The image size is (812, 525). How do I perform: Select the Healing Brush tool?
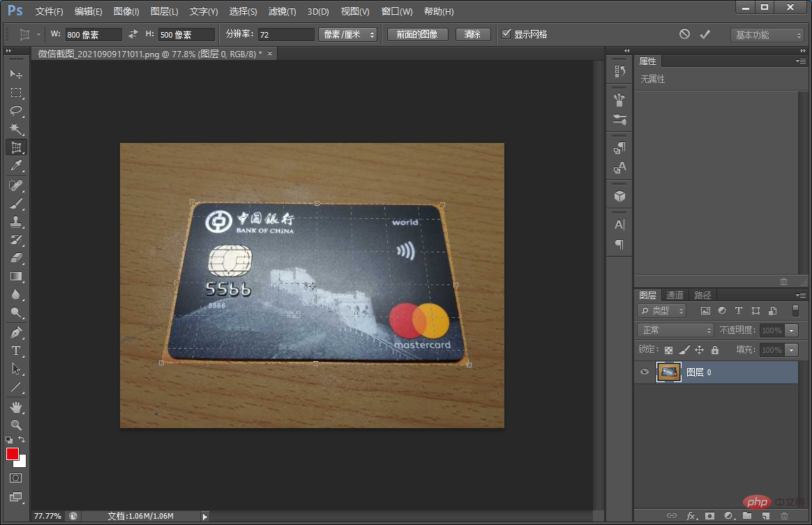[16, 185]
